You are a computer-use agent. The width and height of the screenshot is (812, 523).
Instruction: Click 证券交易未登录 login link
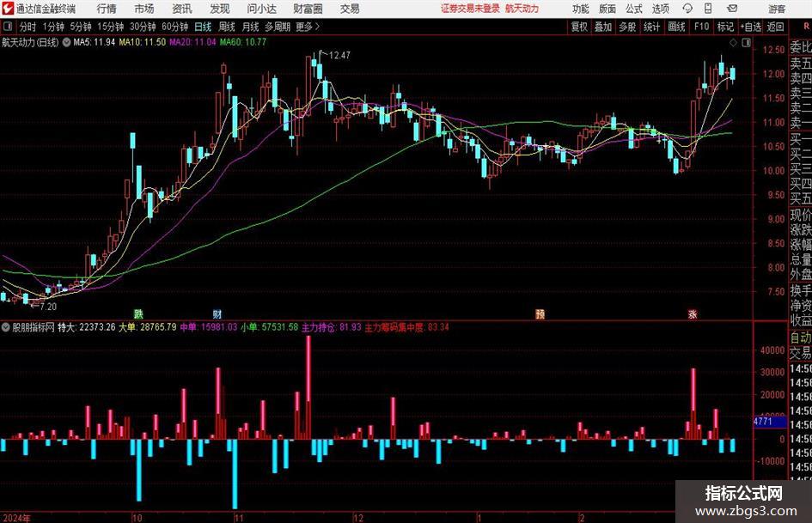click(471, 9)
